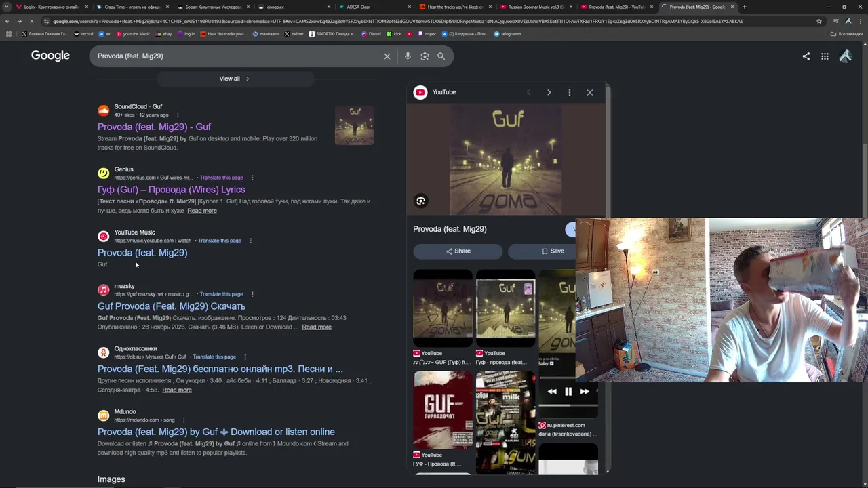Open the Google apps grid
The image size is (868, 488).
[825, 56]
